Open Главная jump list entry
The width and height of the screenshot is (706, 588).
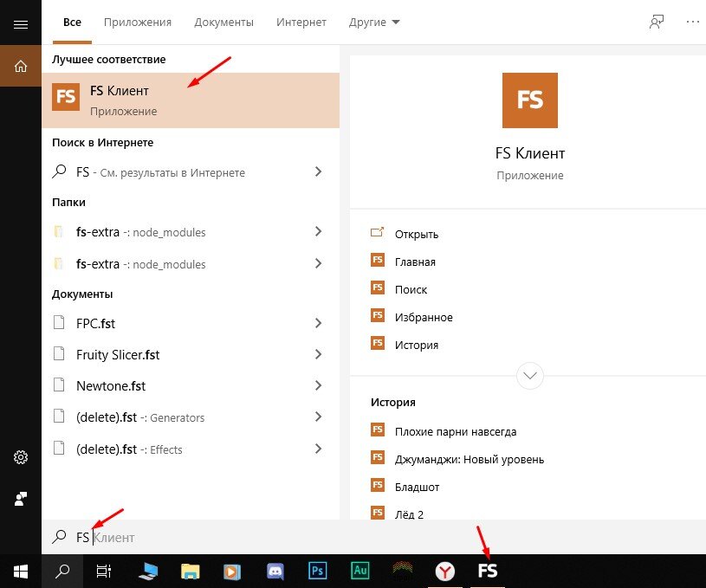click(x=415, y=262)
